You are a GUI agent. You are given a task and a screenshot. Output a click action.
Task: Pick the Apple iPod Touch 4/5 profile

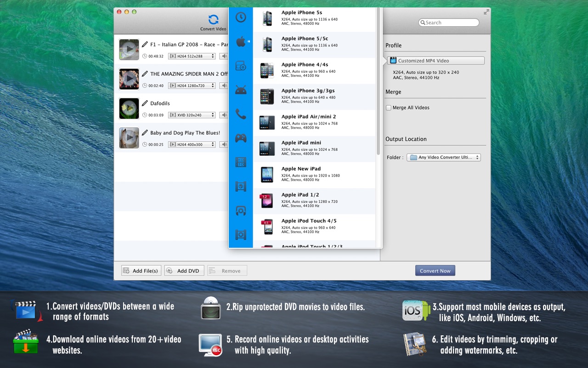pyautogui.click(x=314, y=227)
